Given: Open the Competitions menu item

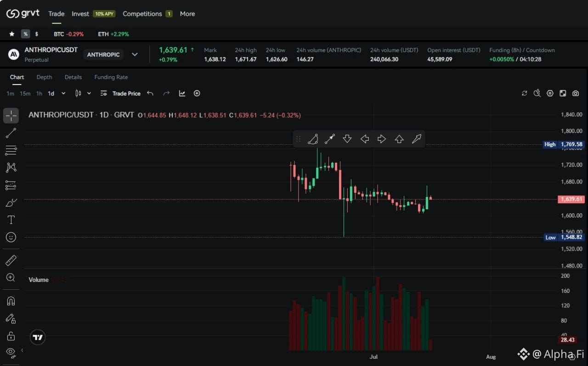Looking at the screenshot, I should pyautogui.click(x=142, y=14).
